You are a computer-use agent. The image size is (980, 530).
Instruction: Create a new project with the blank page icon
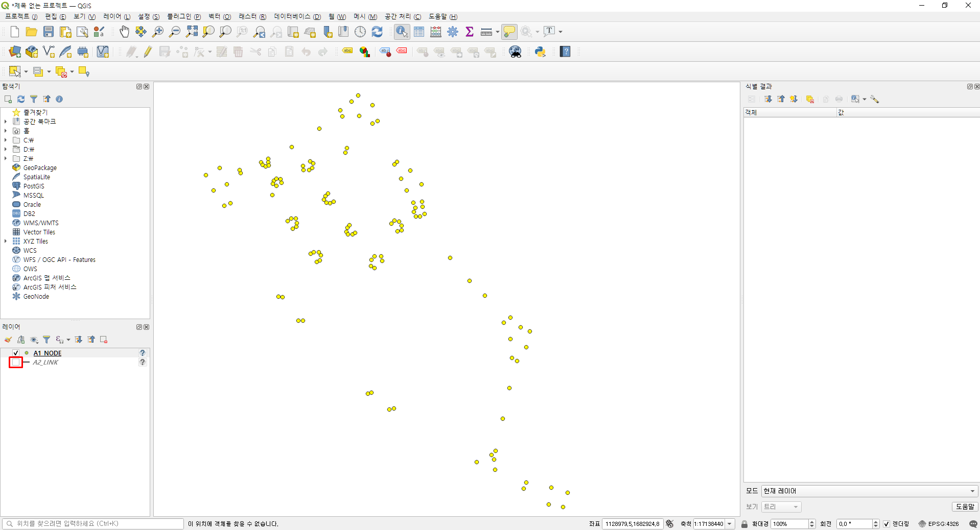(15, 32)
